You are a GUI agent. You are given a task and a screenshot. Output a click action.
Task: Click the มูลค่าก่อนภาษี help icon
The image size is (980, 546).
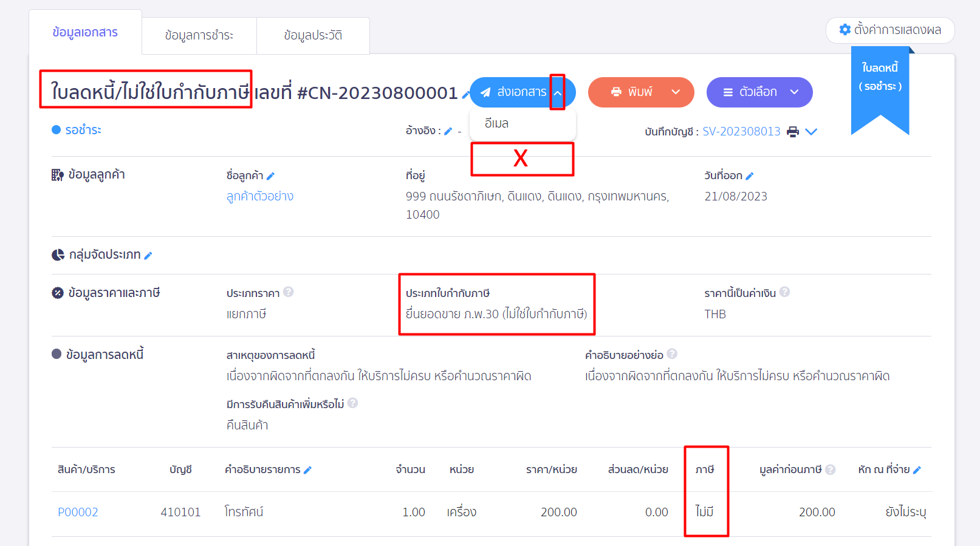pos(831,469)
